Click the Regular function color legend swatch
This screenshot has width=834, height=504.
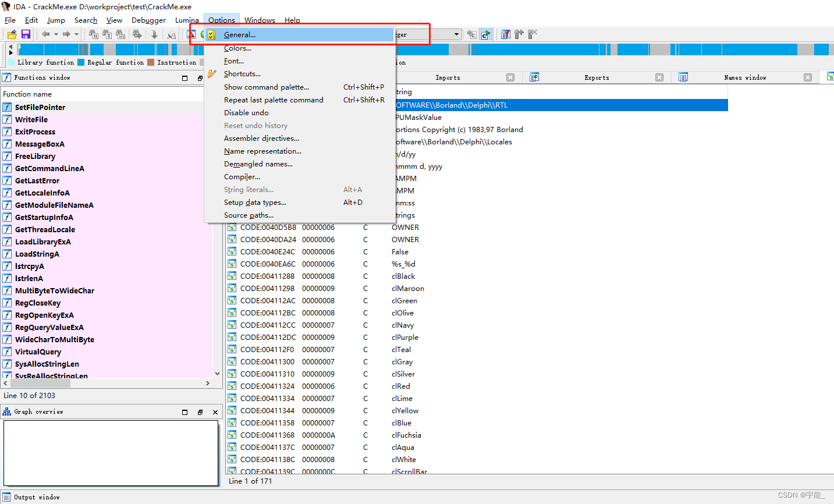pyautogui.click(x=81, y=62)
